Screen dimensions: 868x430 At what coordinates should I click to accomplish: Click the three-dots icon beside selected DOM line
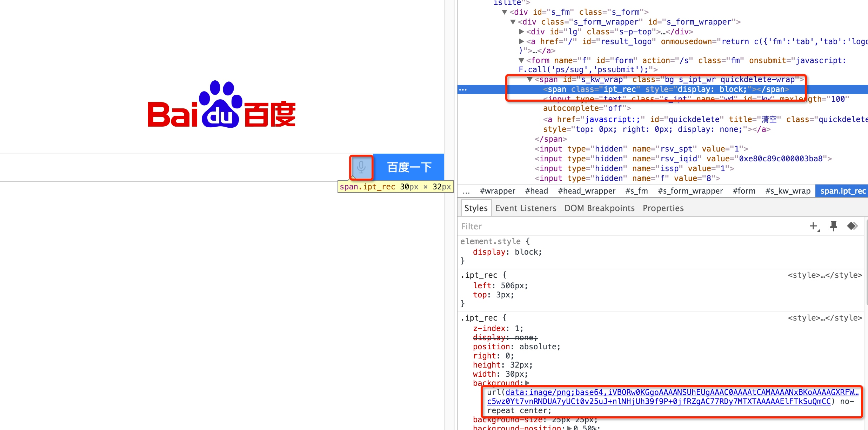(x=463, y=90)
